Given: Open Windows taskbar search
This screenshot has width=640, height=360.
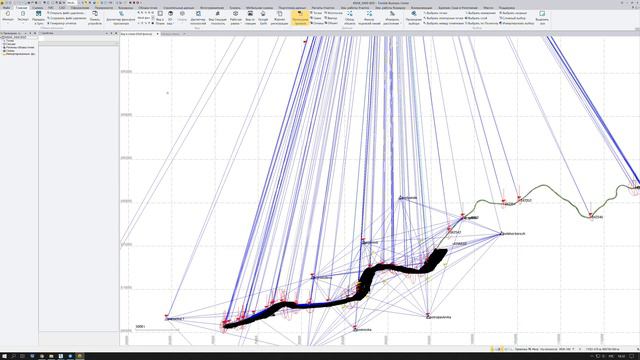Looking at the screenshot, I should click(13, 356).
